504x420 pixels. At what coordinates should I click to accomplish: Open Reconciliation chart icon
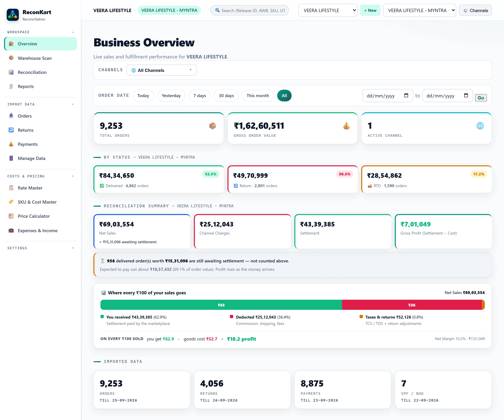click(x=11, y=72)
